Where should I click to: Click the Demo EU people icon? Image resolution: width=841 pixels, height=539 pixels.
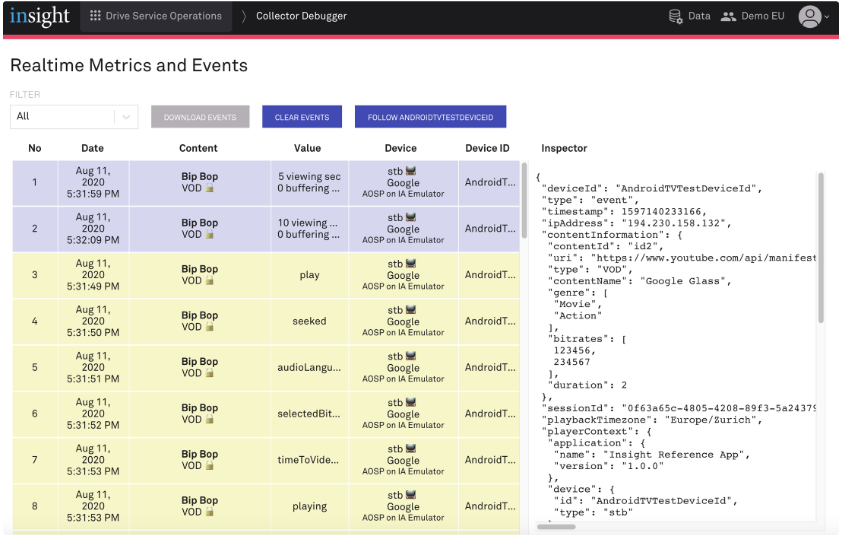click(728, 16)
